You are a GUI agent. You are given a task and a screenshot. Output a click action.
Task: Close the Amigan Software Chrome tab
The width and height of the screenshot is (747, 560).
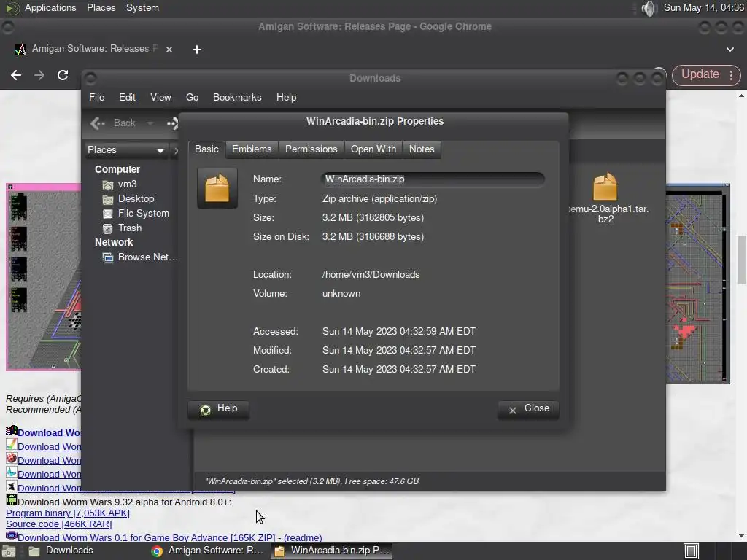(x=169, y=49)
